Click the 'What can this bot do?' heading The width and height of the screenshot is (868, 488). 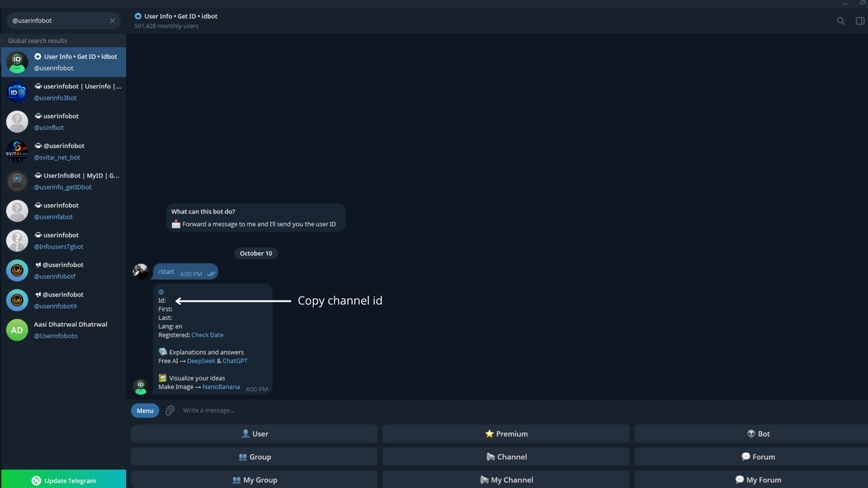(x=203, y=212)
